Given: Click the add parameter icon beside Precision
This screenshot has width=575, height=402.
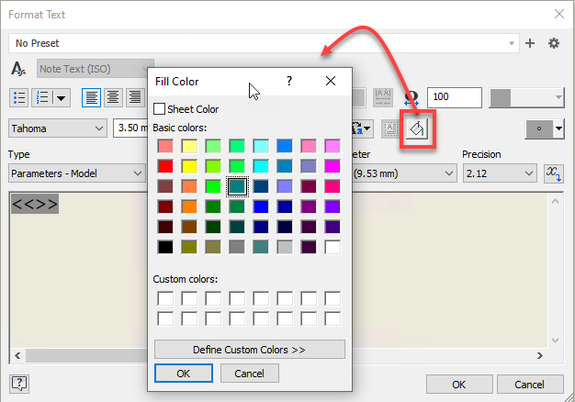Looking at the screenshot, I should (x=554, y=173).
